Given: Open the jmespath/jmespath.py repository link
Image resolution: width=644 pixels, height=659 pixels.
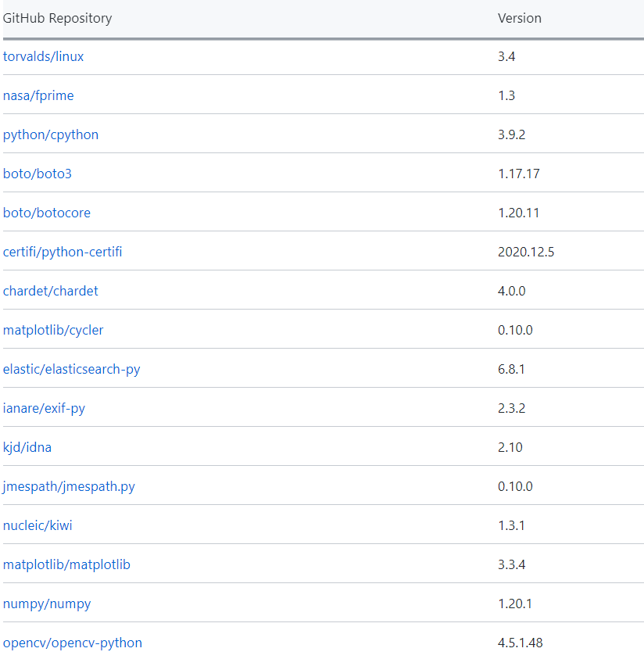Looking at the screenshot, I should click(x=69, y=486).
